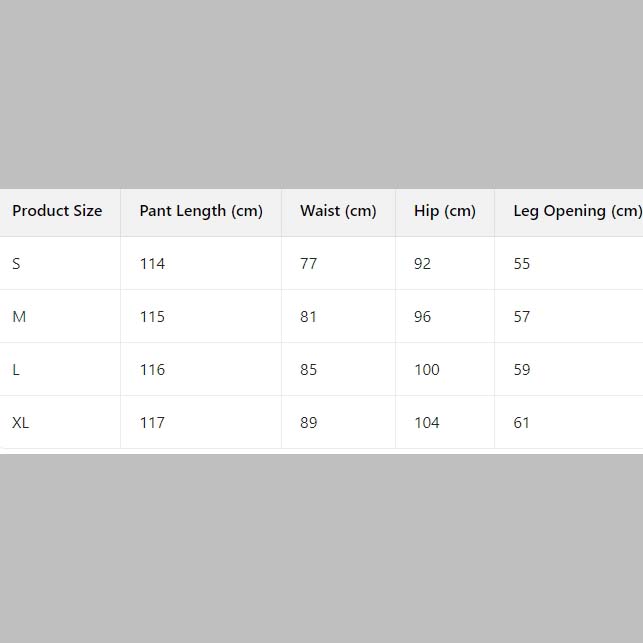This screenshot has width=643, height=643.
Task: Click the XL size row label
Action: pos(21,423)
